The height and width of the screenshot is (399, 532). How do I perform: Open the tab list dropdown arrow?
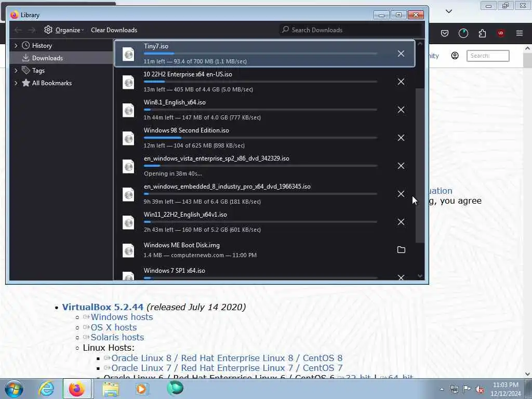pyautogui.click(x=448, y=11)
